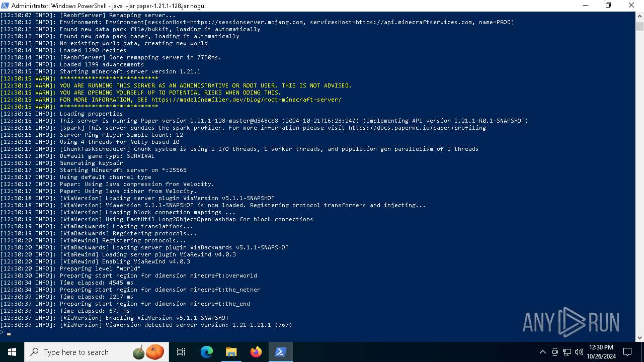Click the 'Starting minecraft server version 1.21.1' line
Image resolution: width=644 pixels, height=362 pixels.
click(100, 71)
